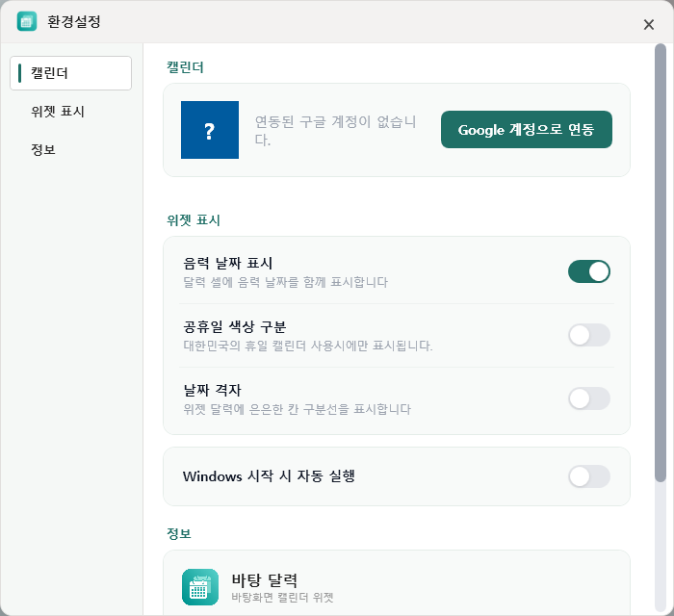Close the 환경설정 window
The width and height of the screenshot is (674, 616).
pos(649,24)
